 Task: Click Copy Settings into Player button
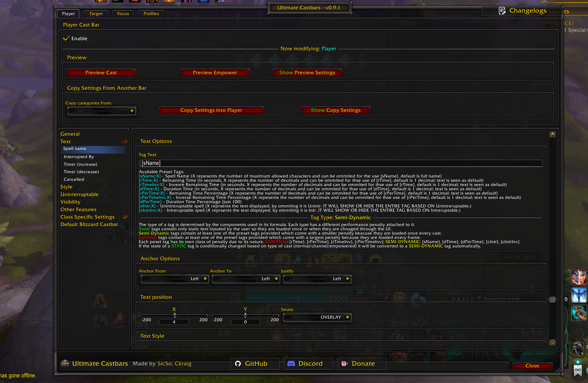pyautogui.click(x=211, y=110)
